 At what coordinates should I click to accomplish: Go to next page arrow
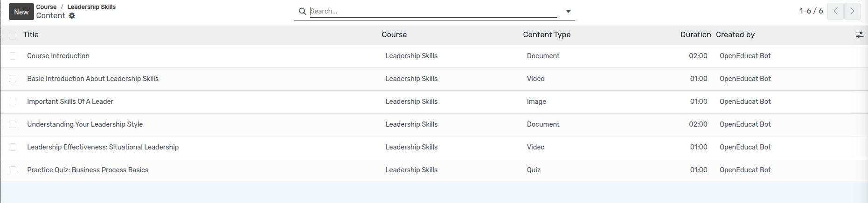point(852,11)
